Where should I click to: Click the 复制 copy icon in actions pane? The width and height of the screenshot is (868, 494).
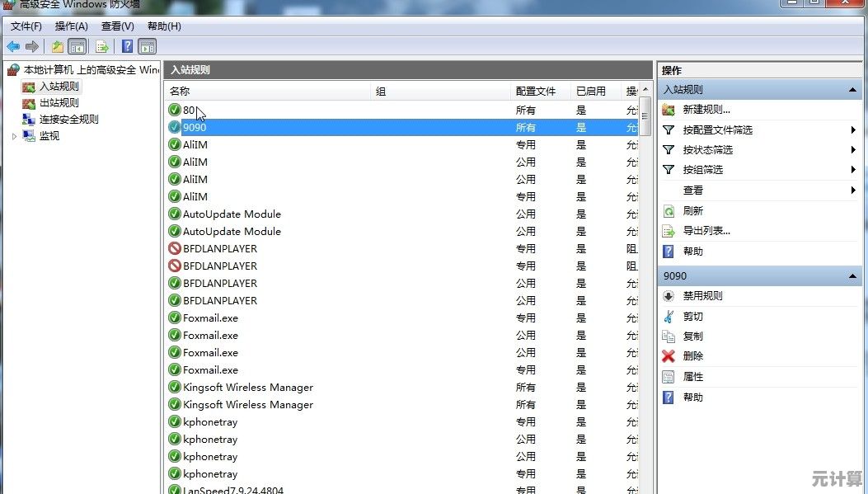pos(669,336)
